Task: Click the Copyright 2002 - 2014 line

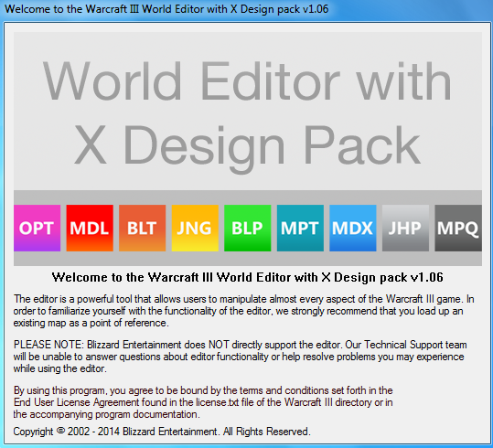Action: (x=162, y=432)
